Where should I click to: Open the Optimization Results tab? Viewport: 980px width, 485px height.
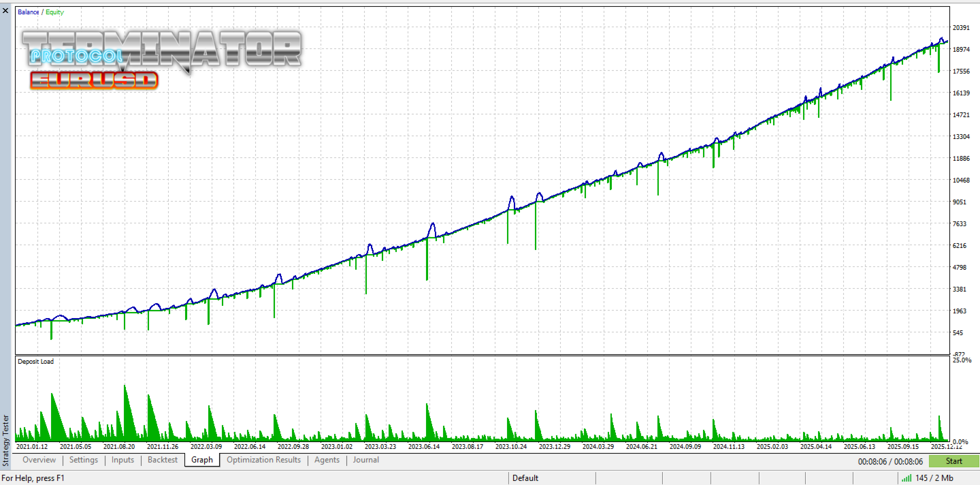tap(263, 460)
